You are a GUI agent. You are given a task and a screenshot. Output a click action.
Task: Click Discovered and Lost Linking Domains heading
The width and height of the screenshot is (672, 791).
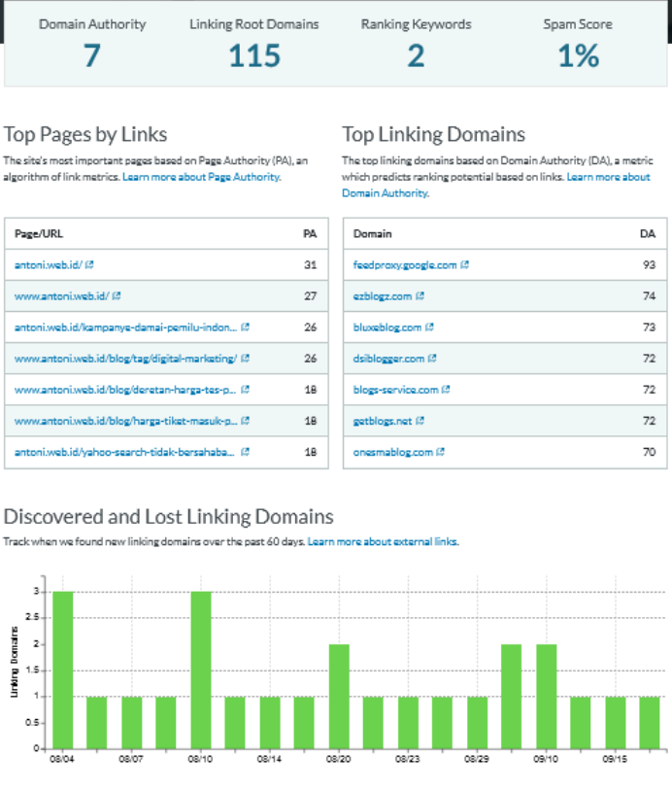pyautogui.click(x=168, y=517)
